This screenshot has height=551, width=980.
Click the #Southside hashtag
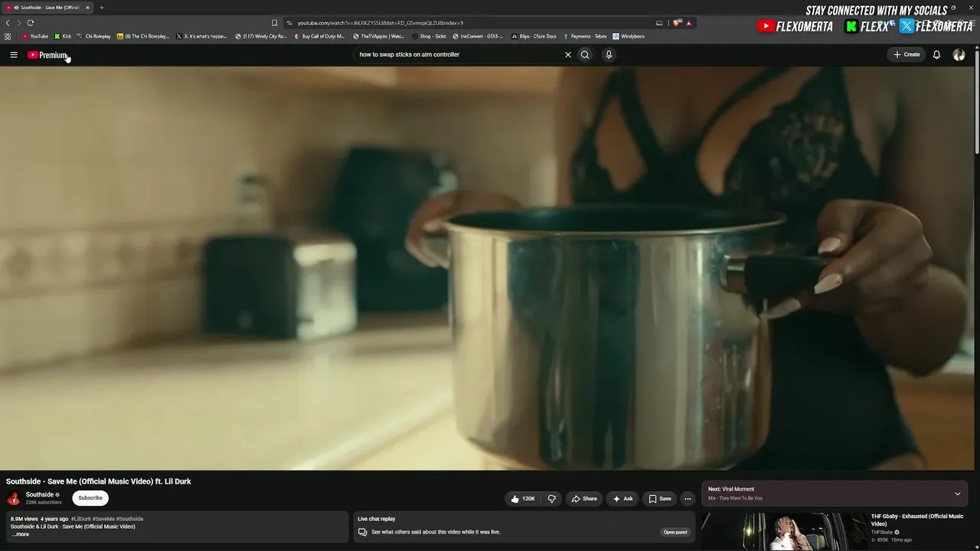pyautogui.click(x=130, y=519)
